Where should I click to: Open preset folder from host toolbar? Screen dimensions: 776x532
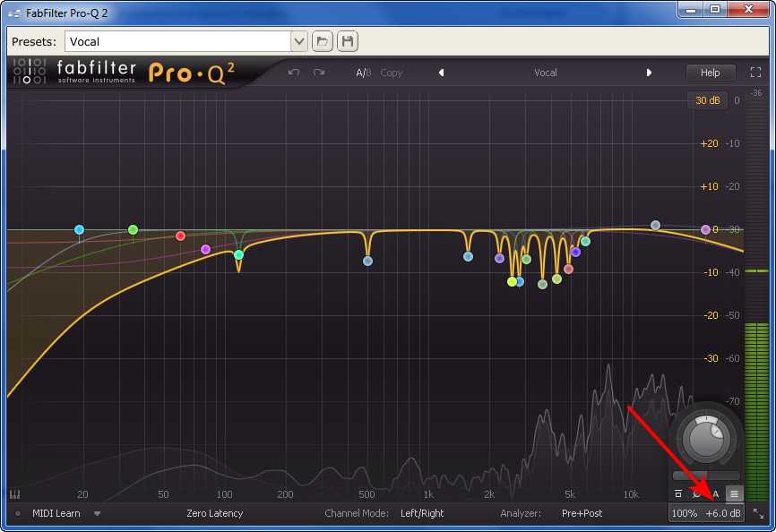323,41
